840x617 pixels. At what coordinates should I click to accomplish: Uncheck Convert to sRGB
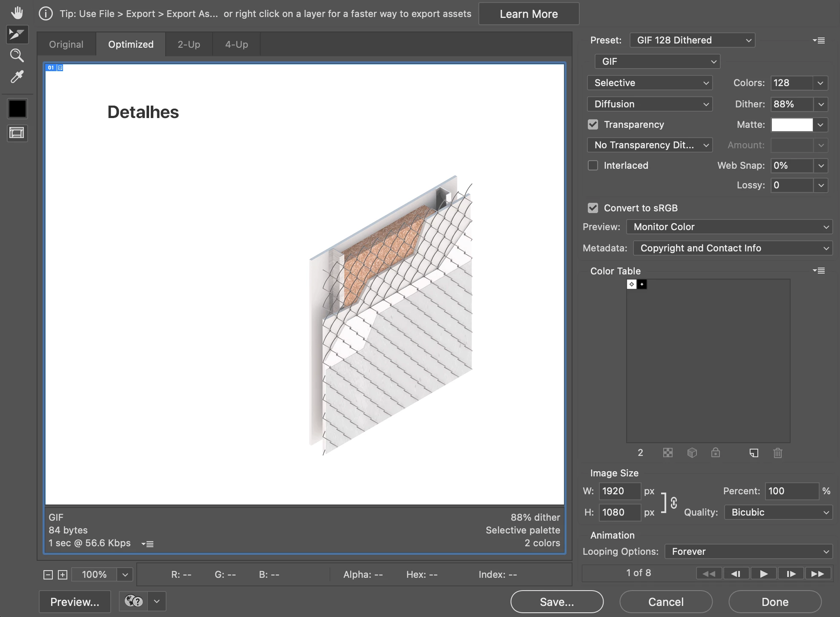tap(593, 208)
